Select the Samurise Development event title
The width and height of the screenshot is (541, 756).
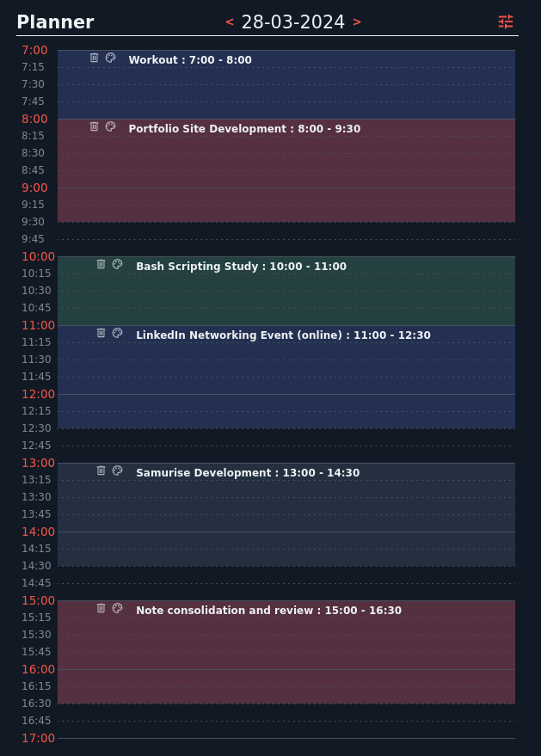(x=248, y=473)
